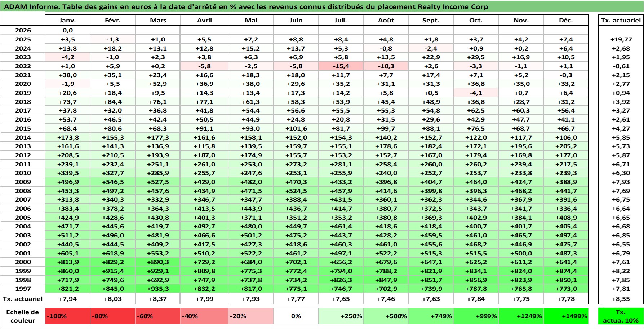Select the -100% red color scale swatch
This screenshot has width=644, height=329.
68,316
